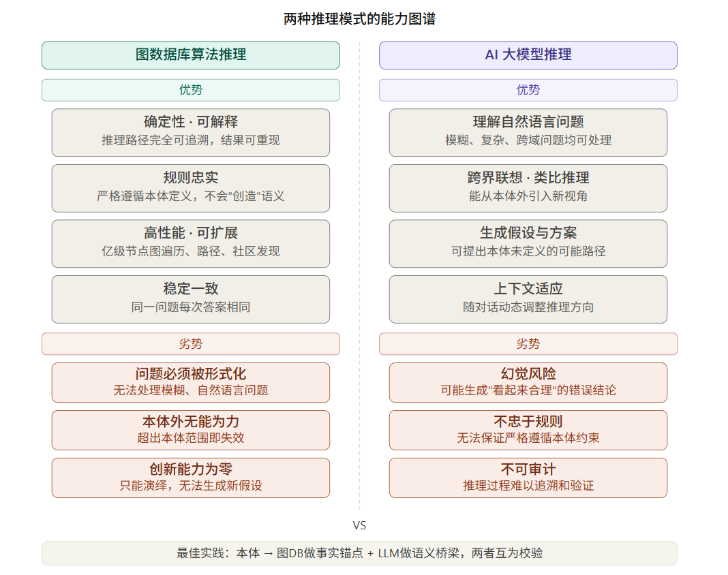Click the 最佳实践 summary bar at the bottom
This screenshot has width=728, height=575.
click(359, 553)
